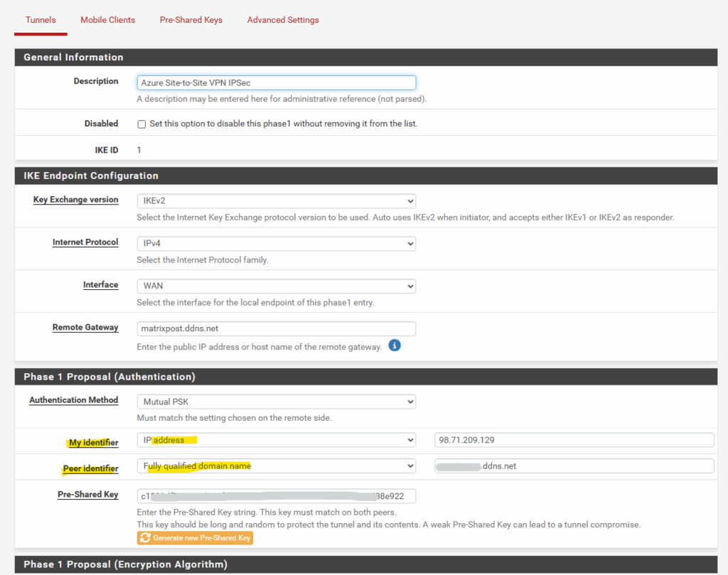Open the Key Exchange version dropdown
This screenshot has width=728, height=575.
point(276,201)
